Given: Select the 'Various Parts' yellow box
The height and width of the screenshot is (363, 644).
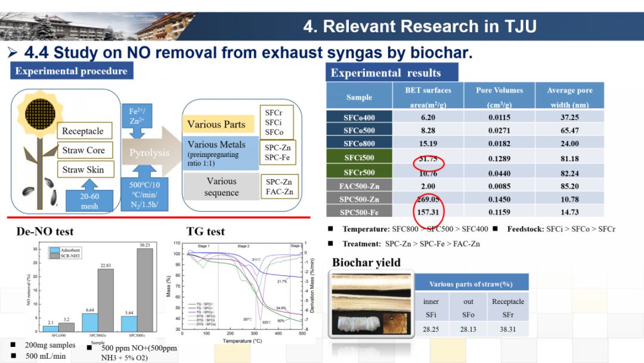Looking at the screenshot, I should [218, 124].
